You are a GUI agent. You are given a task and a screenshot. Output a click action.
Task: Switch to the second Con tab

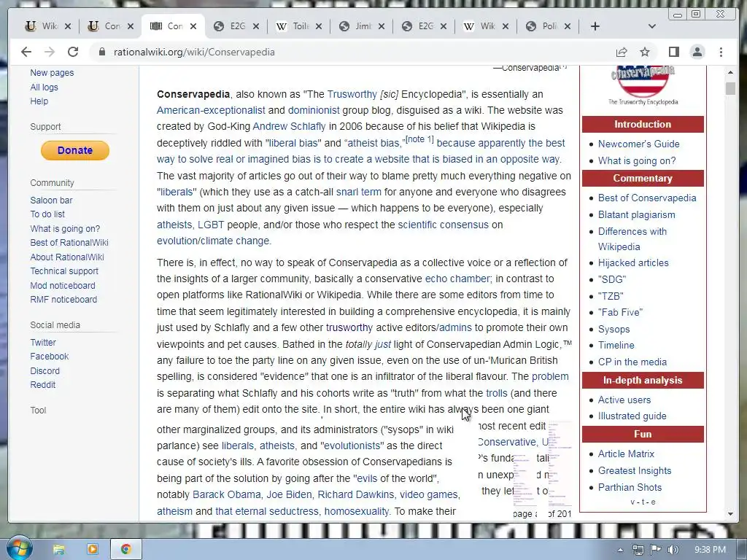coord(174,26)
